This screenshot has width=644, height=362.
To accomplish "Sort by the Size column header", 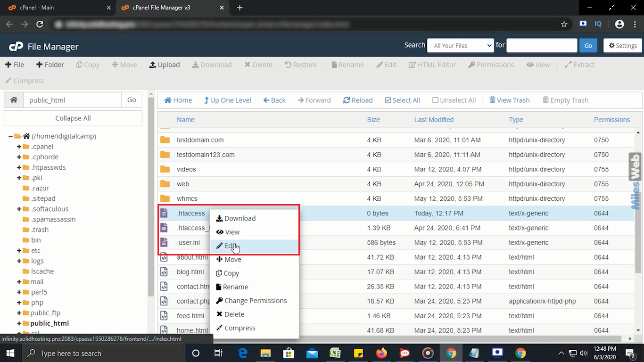I will (373, 120).
